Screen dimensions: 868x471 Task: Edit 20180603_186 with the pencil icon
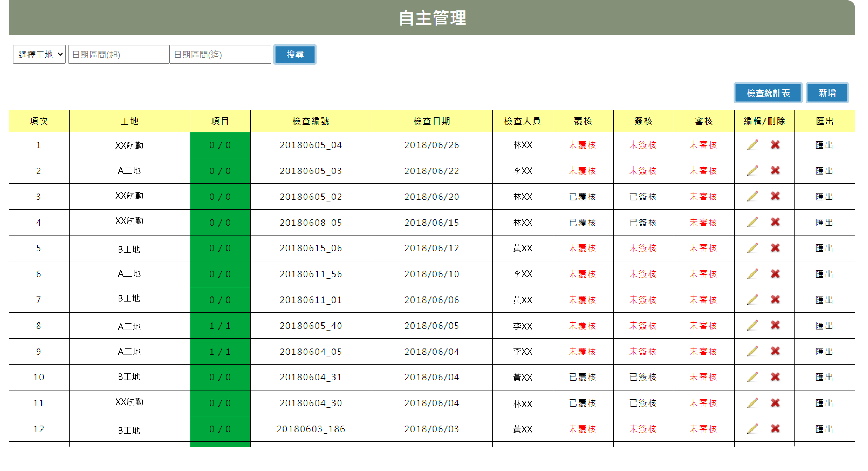(752, 429)
